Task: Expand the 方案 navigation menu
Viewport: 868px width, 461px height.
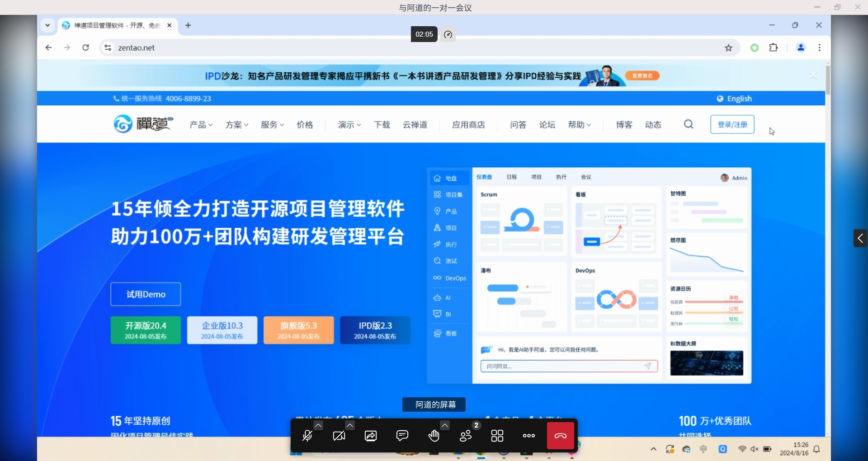Action: (x=237, y=125)
